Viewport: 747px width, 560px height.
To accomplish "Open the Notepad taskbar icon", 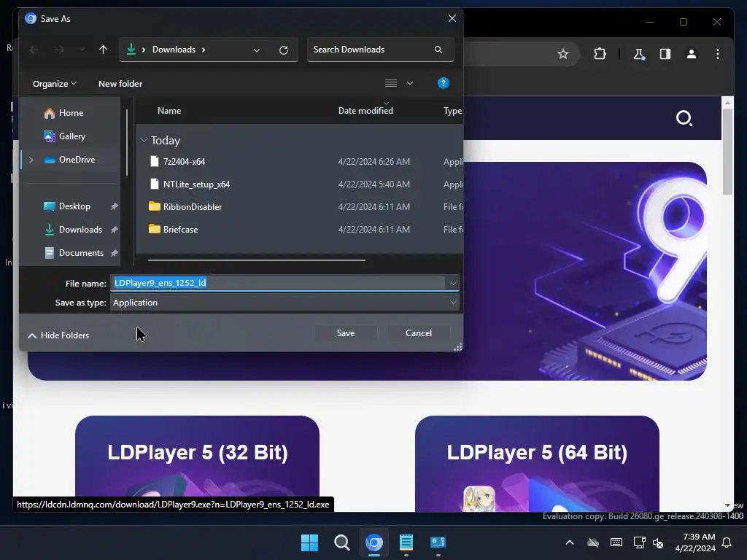I will click(x=406, y=542).
